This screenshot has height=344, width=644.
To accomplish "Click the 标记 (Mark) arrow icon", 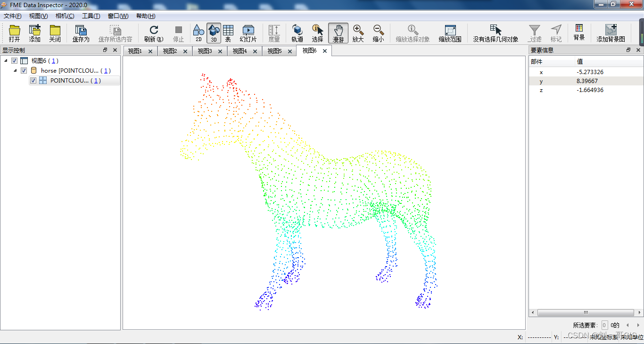I will pyautogui.click(x=556, y=33).
